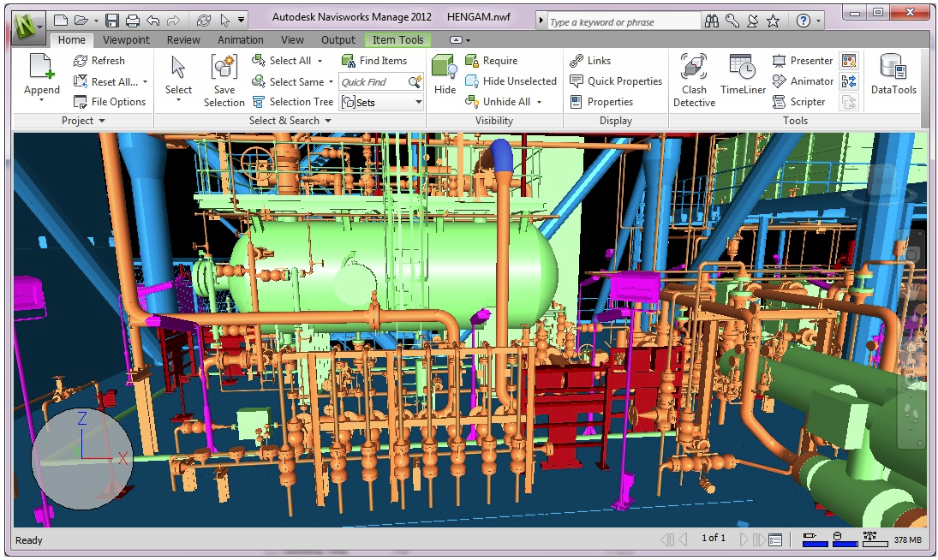Click the Append file button
The width and height of the screenshot is (938, 560).
(41, 76)
